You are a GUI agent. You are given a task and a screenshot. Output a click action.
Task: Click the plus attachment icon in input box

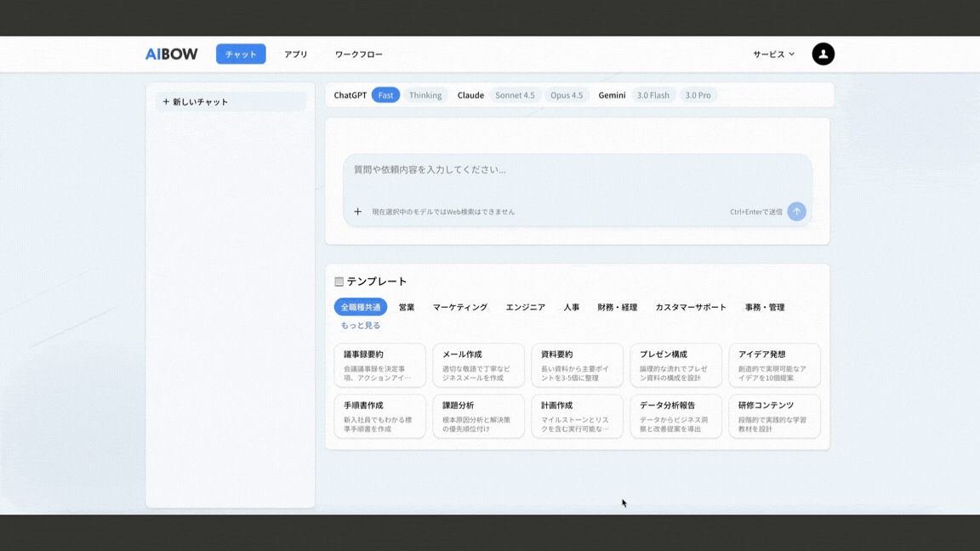pyautogui.click(x=358, y=212)
